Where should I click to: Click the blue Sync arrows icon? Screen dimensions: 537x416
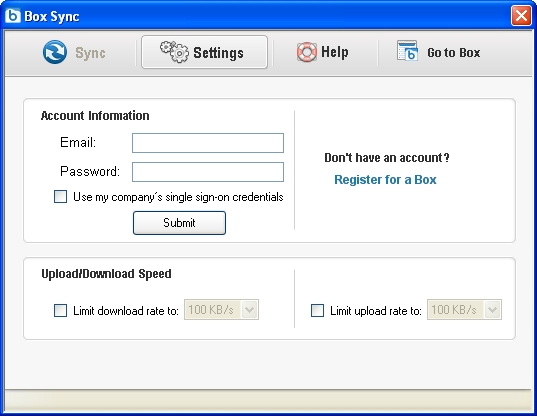(55, 52)
